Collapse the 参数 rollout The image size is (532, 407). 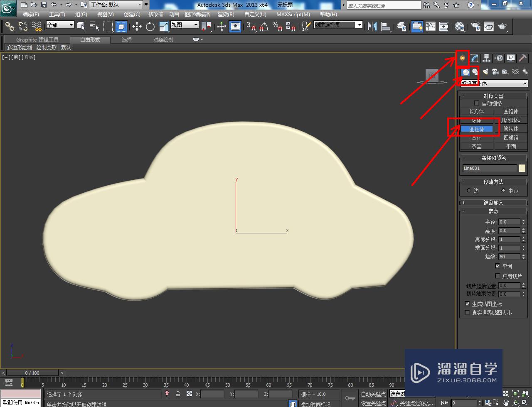click(x=493, y=211)
